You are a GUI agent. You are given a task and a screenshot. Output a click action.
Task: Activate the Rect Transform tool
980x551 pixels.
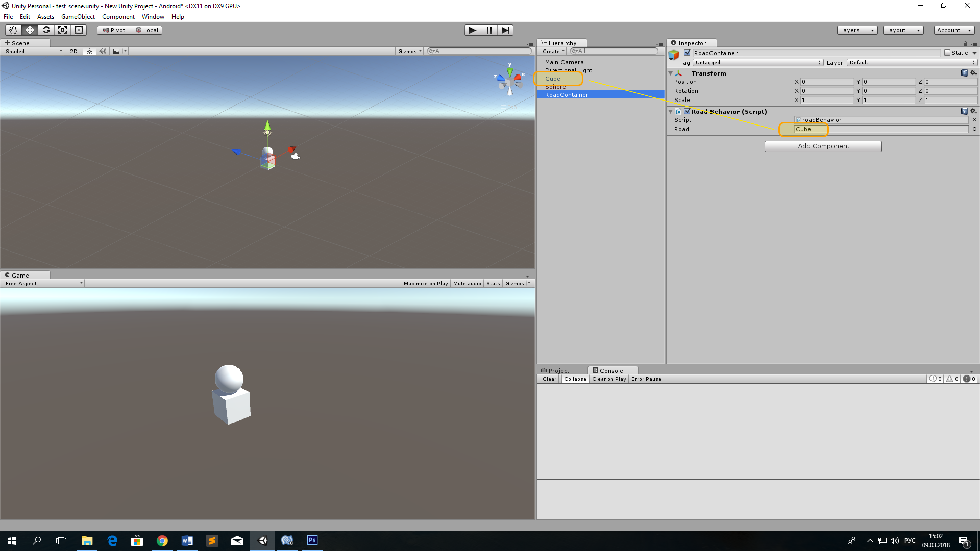[x=79, y=30]
